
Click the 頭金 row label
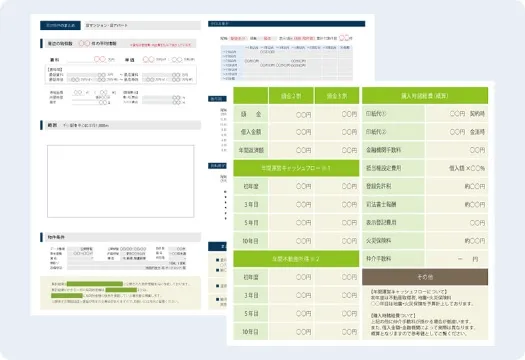(251, 114)
